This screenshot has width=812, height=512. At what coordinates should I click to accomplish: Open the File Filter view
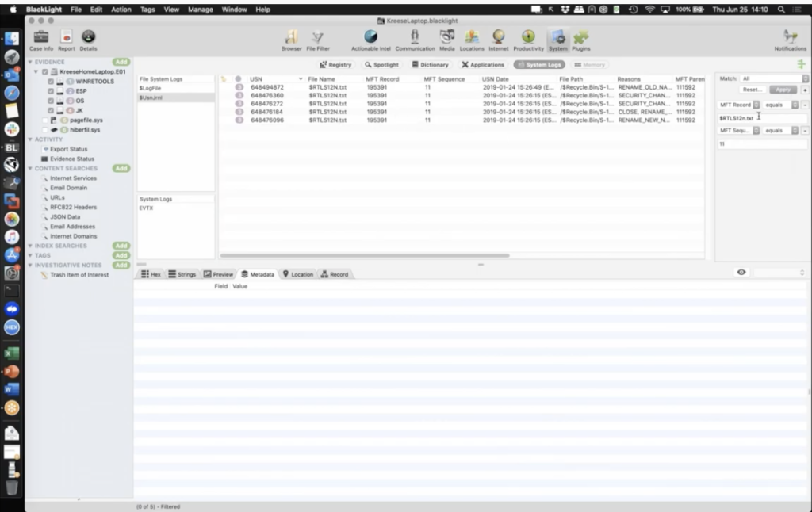317,40
